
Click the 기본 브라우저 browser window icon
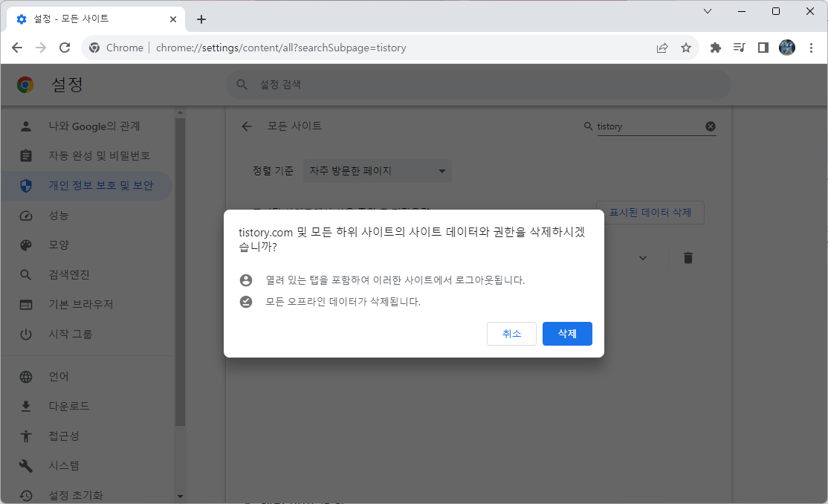click(26, 305)
